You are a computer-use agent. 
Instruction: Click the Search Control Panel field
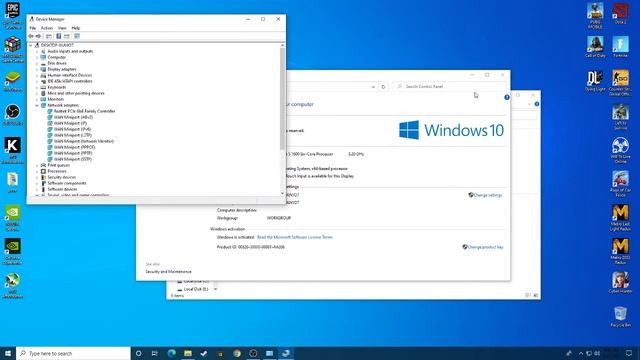pyautogui.click(x=449, y=87)
